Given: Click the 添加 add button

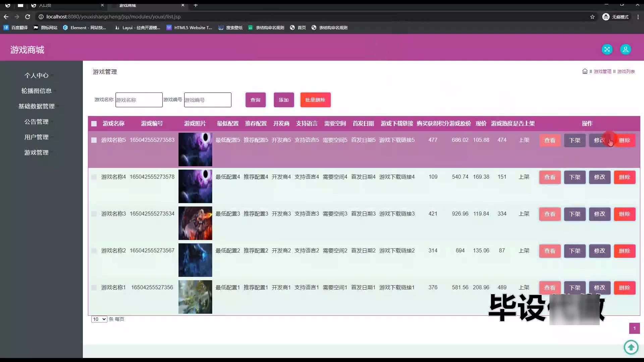Looking at the screenshot, I should pos(284,100).
